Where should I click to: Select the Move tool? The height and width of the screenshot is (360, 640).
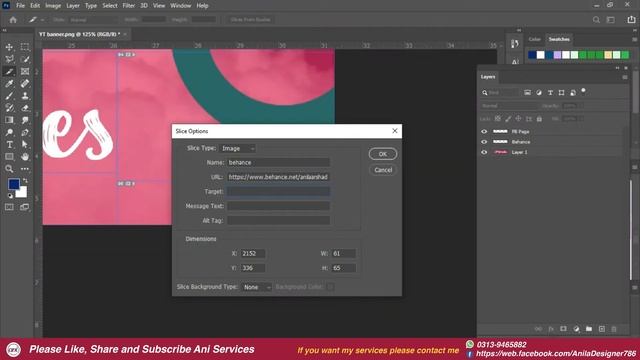[9, 47]
